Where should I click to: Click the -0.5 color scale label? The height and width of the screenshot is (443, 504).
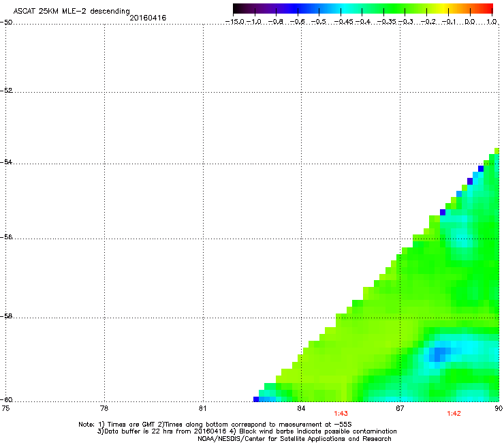319,22
